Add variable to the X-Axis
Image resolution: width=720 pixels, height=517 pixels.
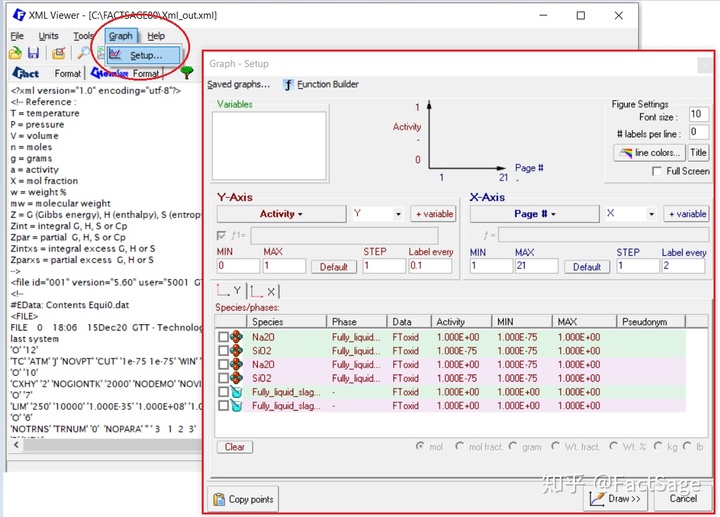click(686, 214)
